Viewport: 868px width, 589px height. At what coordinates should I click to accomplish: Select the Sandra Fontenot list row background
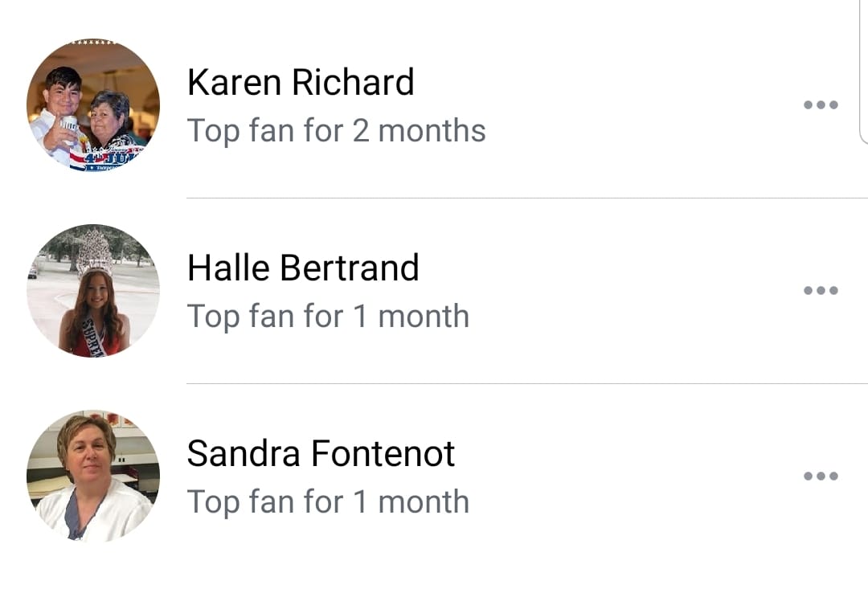click(434, 476)
